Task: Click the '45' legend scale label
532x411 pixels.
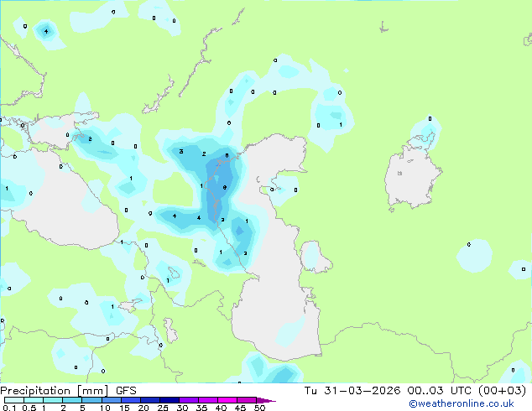Action: click(240, 408)
